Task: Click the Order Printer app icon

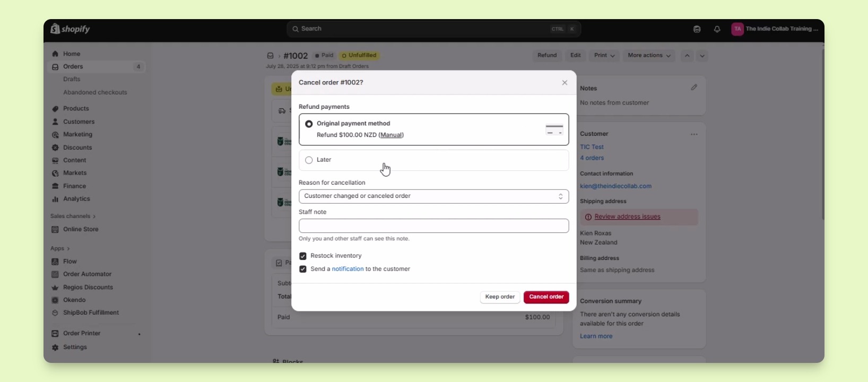Action: click(55, 334)
